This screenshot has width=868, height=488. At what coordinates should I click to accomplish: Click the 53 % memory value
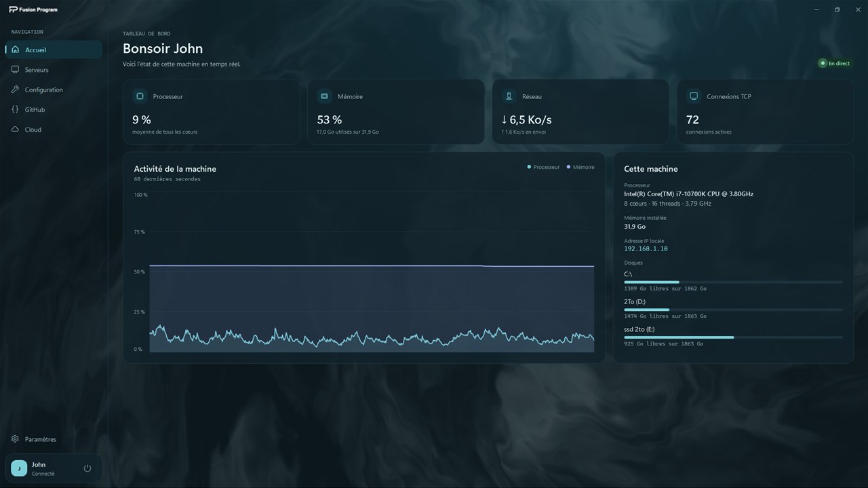(330, 119)
